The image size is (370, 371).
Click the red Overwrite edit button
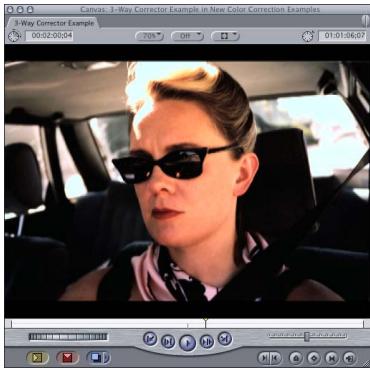pyautogui.click(x=67, y=358)
